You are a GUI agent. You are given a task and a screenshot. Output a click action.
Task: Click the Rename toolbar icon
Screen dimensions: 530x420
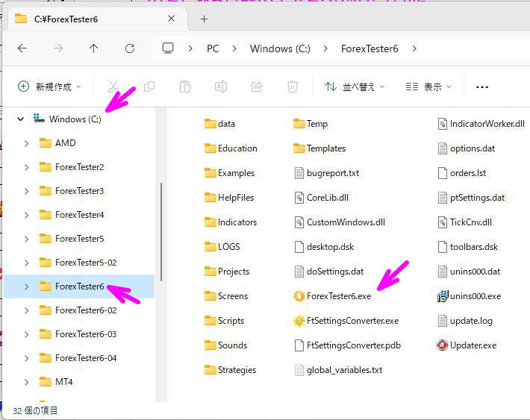pos(221,87)
